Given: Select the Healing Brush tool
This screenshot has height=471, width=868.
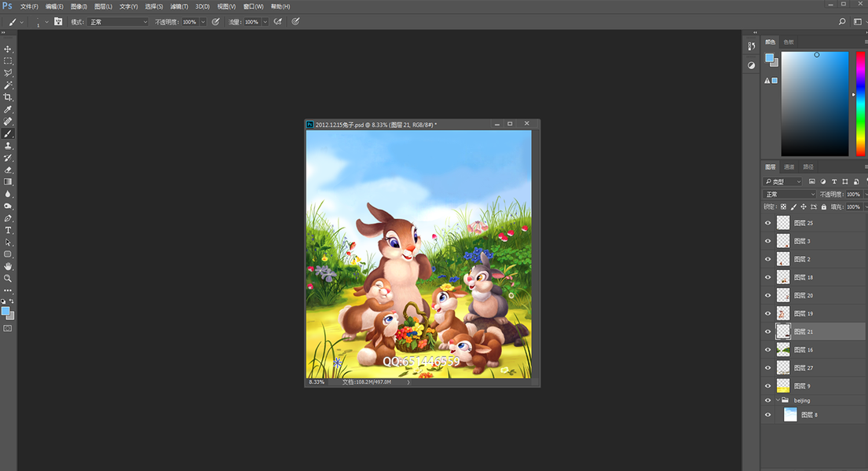Looking at the screenshot, I should [8, 121].
